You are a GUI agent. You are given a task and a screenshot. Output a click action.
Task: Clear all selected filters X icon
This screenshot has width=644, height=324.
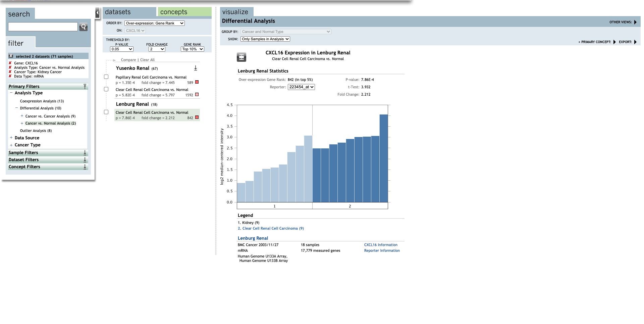pyautogui.click(x=11, y=56)
